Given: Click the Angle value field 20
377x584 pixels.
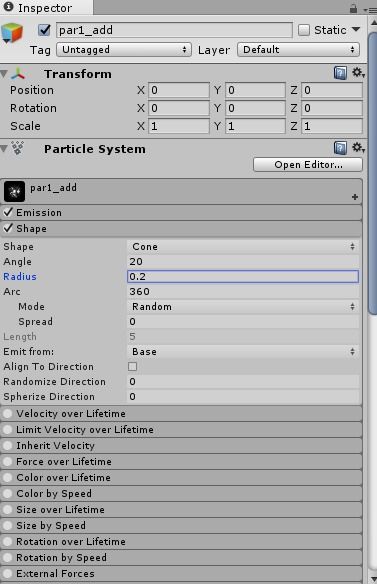Looking at the screenshot, I should (243, 261).
